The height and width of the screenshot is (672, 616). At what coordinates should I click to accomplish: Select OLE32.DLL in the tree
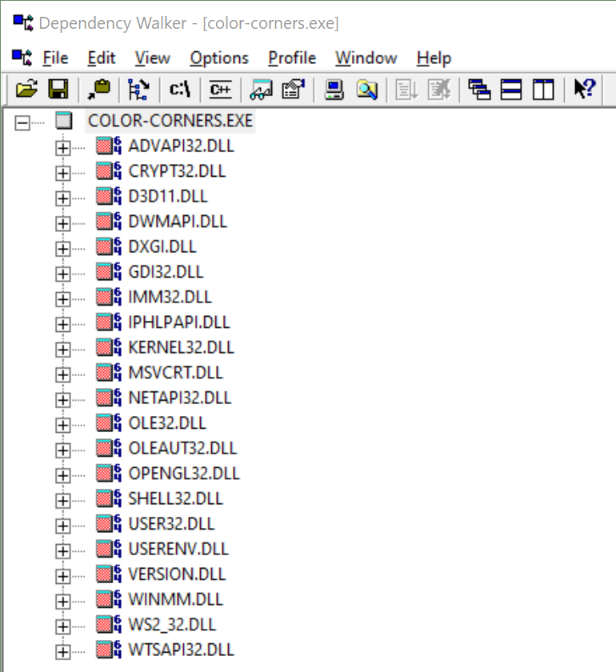pyautogui.click(x=167, y=423)
